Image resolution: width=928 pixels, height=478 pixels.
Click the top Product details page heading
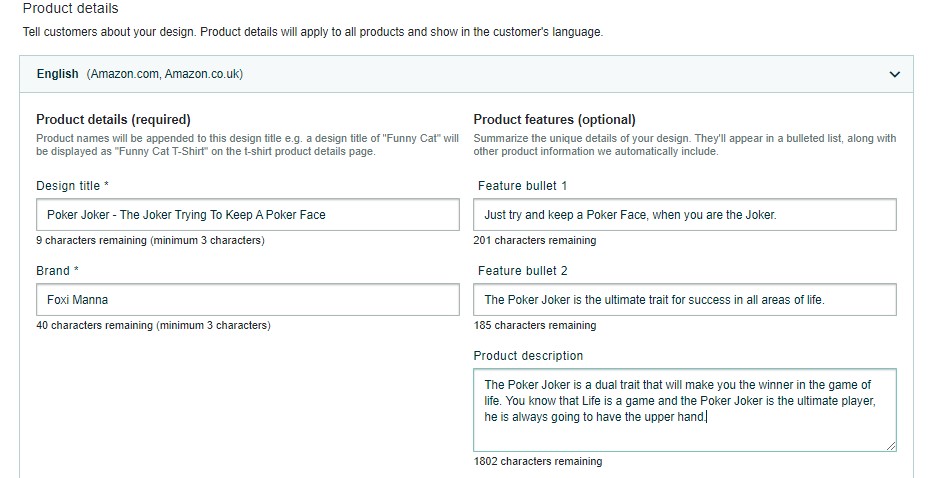(70, 8)
